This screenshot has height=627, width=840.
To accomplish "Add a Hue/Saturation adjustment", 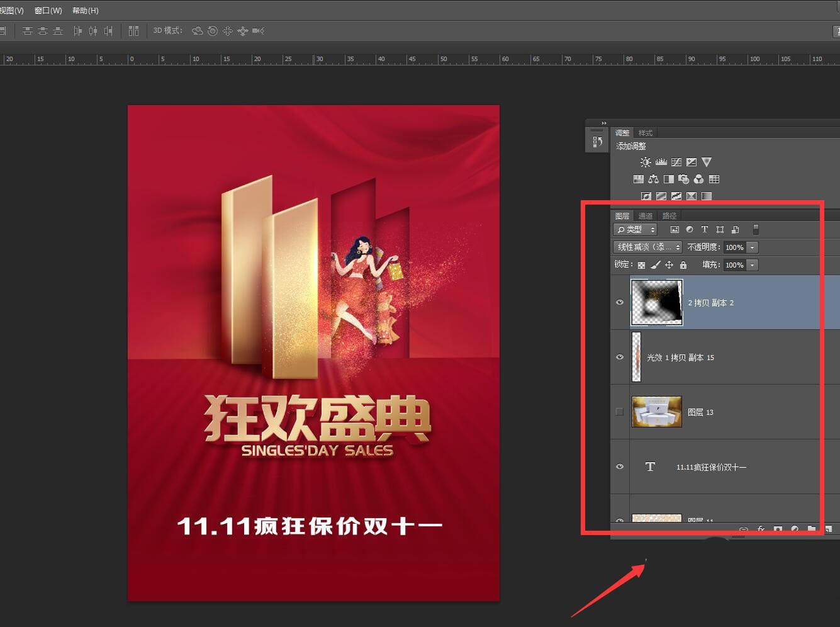I will [x=638, y=179].
